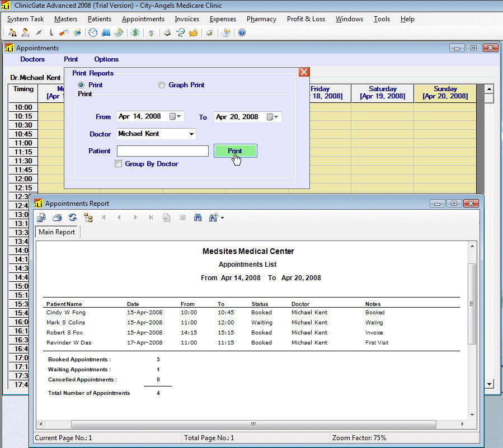Toggle the group tree icon in report toolbar
This screenshot has width=503, height=448.
point(88,218)
